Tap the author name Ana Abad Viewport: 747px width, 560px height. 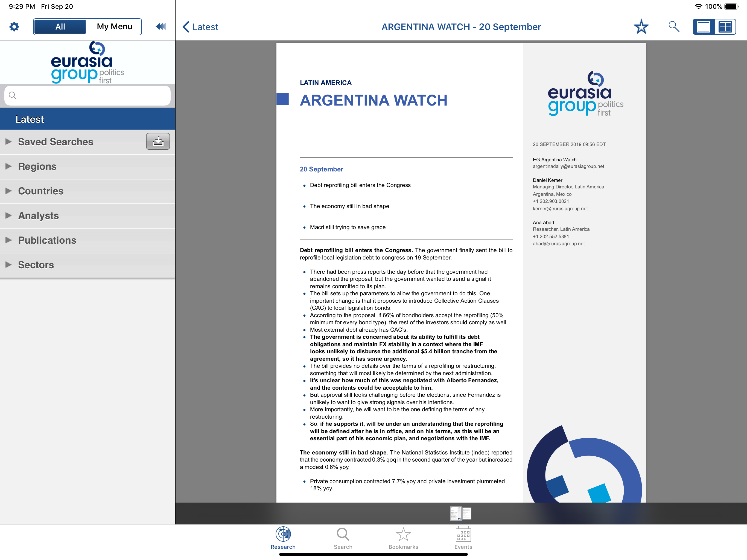(x=543, y=223)
